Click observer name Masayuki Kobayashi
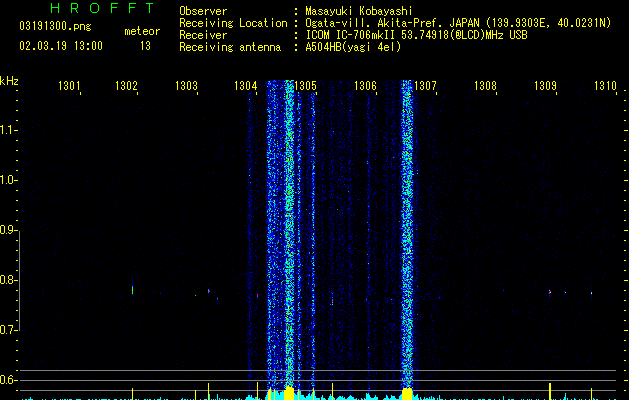Image resolution: width=629 pixels, height=400 pixels. [x=359, y=11]
